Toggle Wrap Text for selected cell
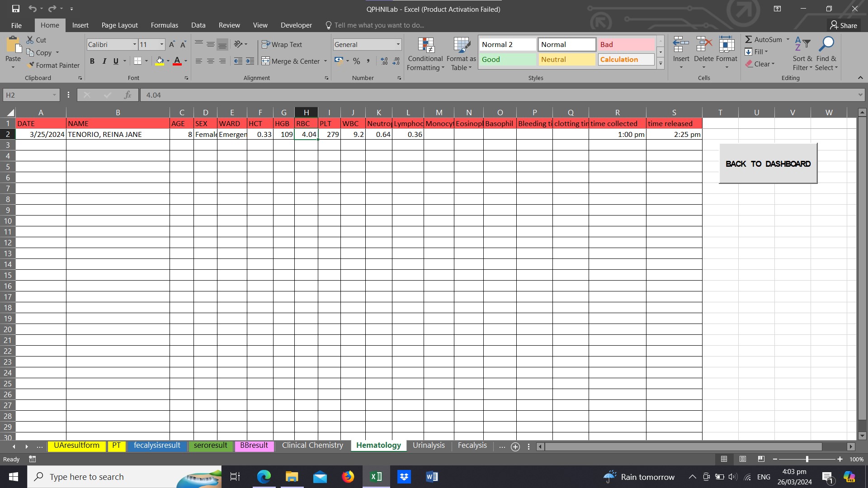The width and height of the screenshot is (868, 488). pos(282,44)
